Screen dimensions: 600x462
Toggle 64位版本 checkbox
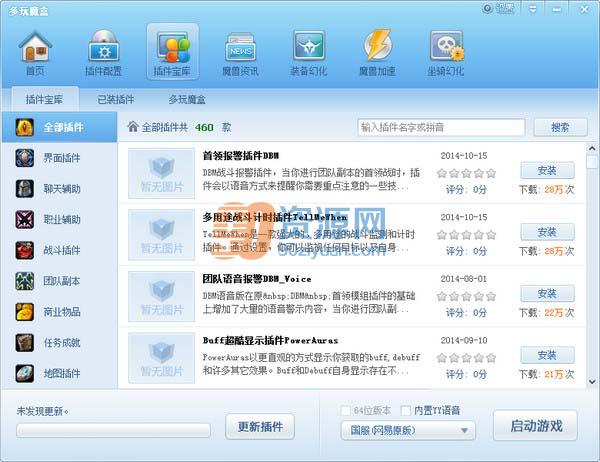click(345, 411)
